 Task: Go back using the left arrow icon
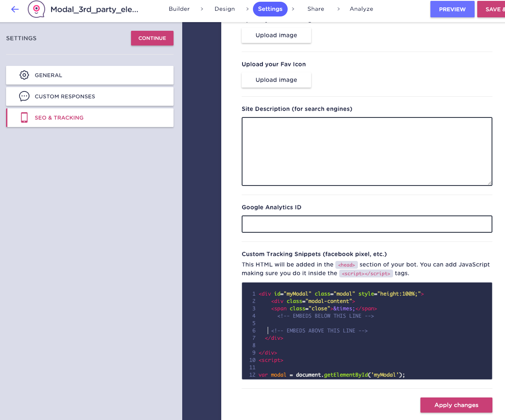15,9
